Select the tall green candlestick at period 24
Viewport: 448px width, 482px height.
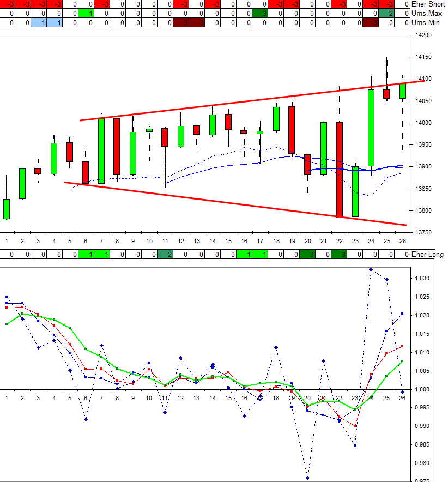click(x=371, y=128)
